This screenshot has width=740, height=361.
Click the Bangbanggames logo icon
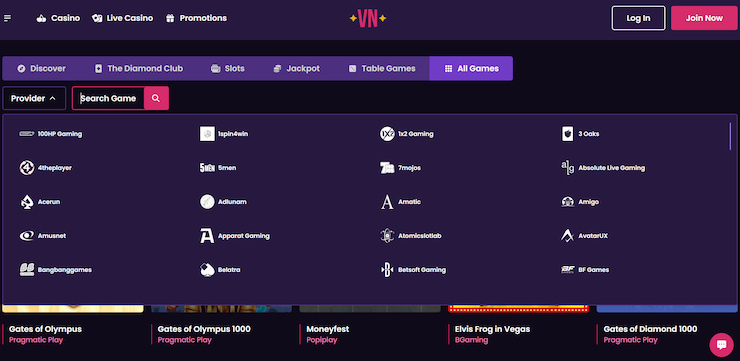[x=27, y=270]
